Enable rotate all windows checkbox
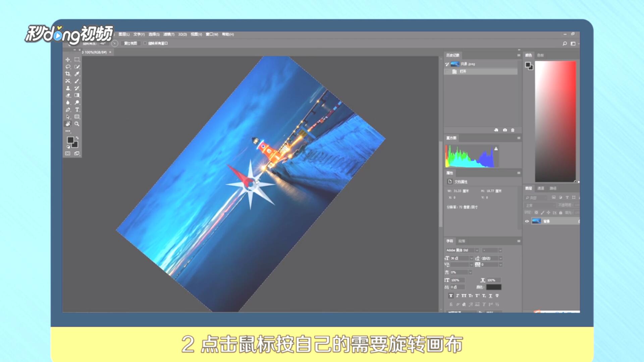Viewport: 644px width, 362px height. 145,43
